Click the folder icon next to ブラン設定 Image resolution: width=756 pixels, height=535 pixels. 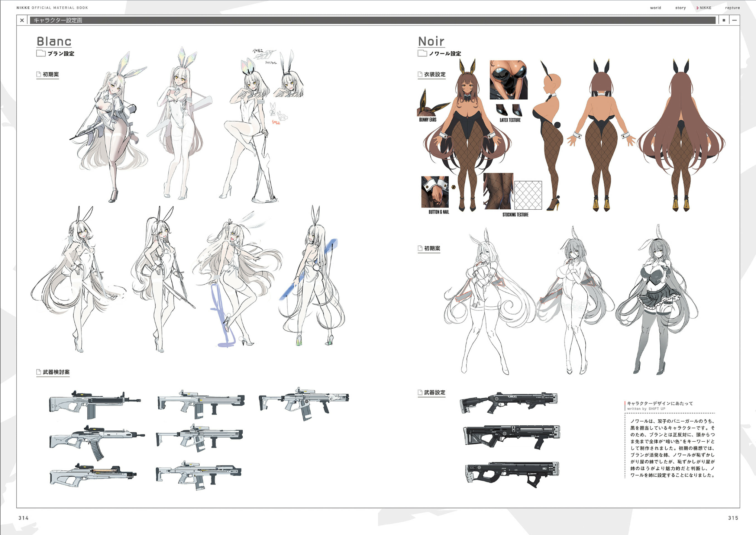(x=41, y=53)
